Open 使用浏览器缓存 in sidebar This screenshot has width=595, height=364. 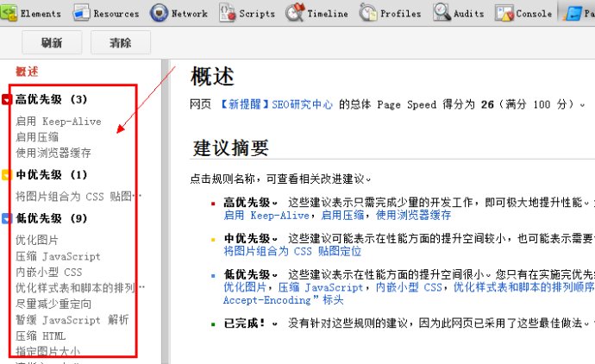53,153
